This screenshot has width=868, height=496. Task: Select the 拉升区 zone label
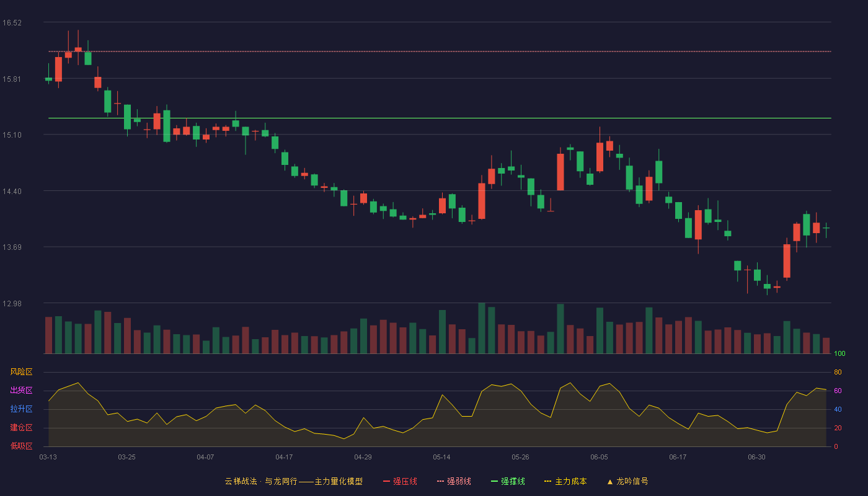[21, 409]
